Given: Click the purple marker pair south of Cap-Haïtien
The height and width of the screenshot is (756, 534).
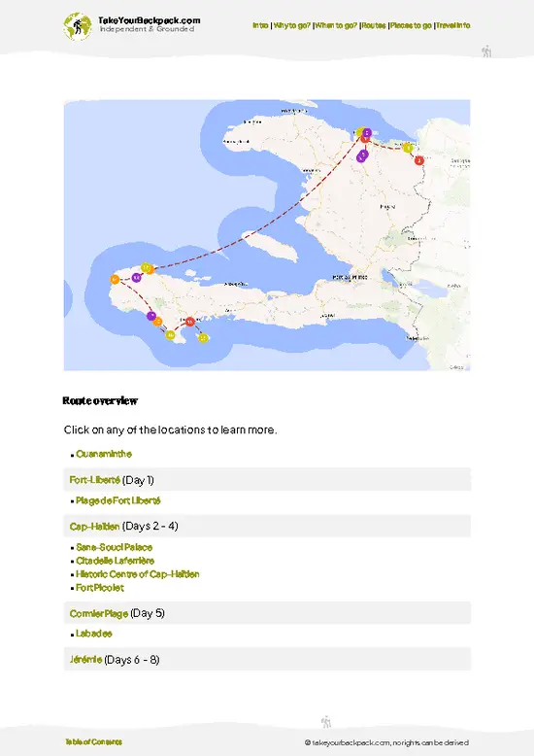Looking at the screenshot, I should click(362, 155).
